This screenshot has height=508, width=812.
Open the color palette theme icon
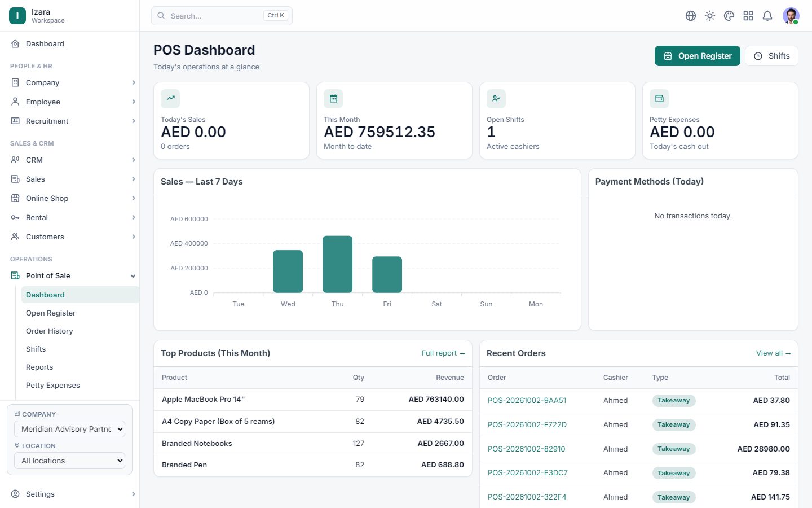coord(729,16)
